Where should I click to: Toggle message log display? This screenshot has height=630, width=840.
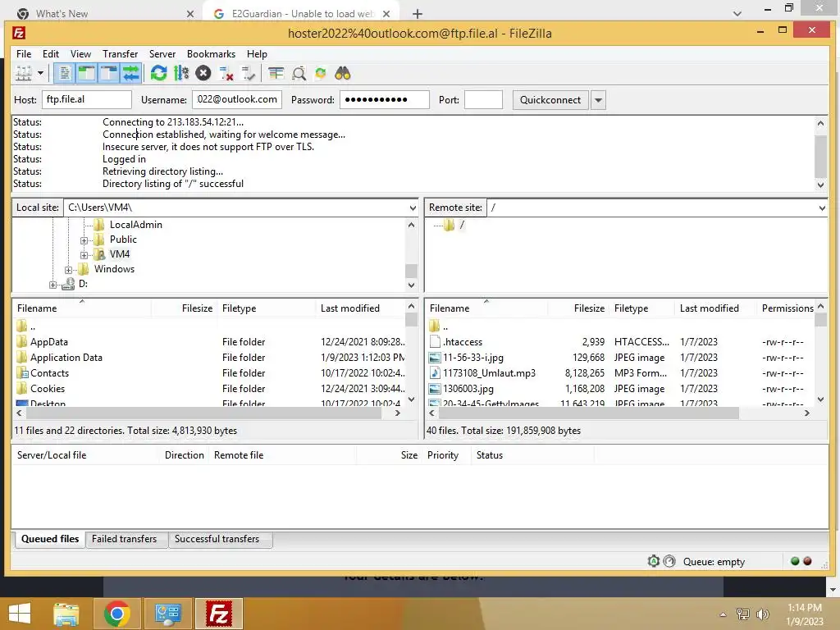(x=65, y=73)
